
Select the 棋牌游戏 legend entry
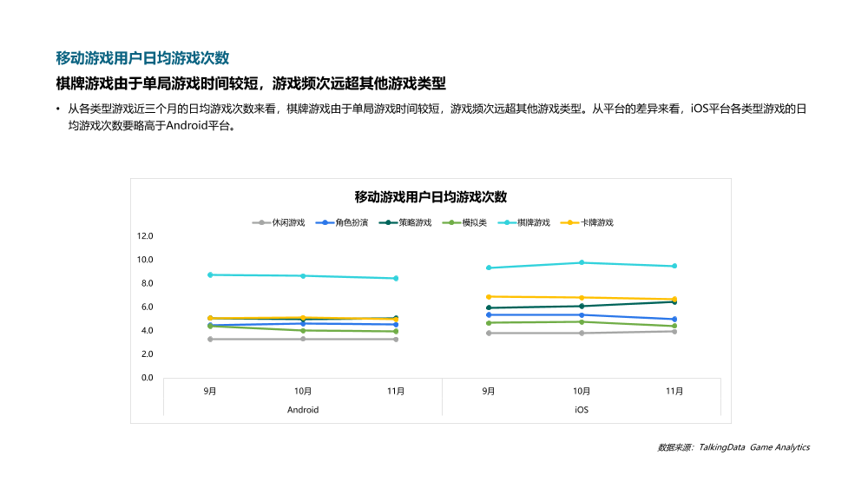click(523, 222)
